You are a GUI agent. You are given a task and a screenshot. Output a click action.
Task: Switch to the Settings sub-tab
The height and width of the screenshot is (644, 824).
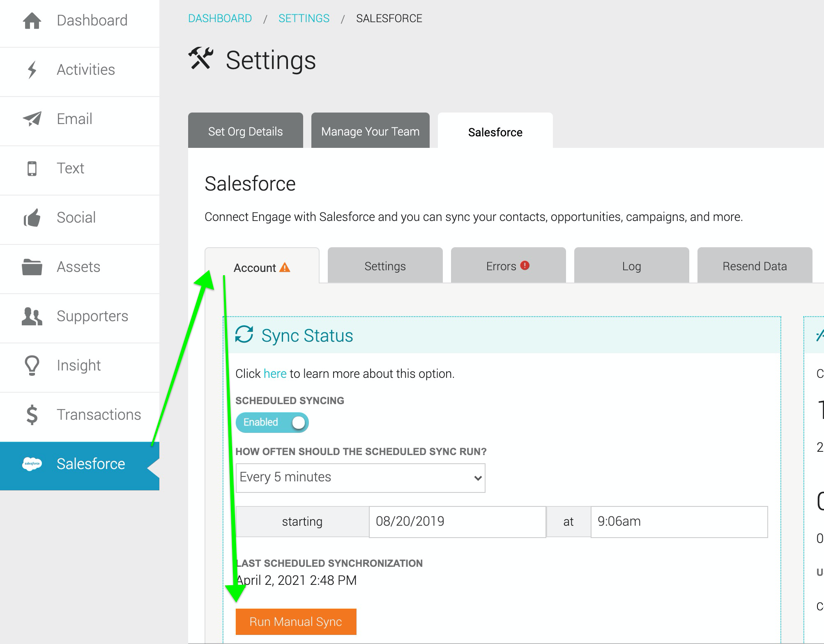tap(385, 265)
